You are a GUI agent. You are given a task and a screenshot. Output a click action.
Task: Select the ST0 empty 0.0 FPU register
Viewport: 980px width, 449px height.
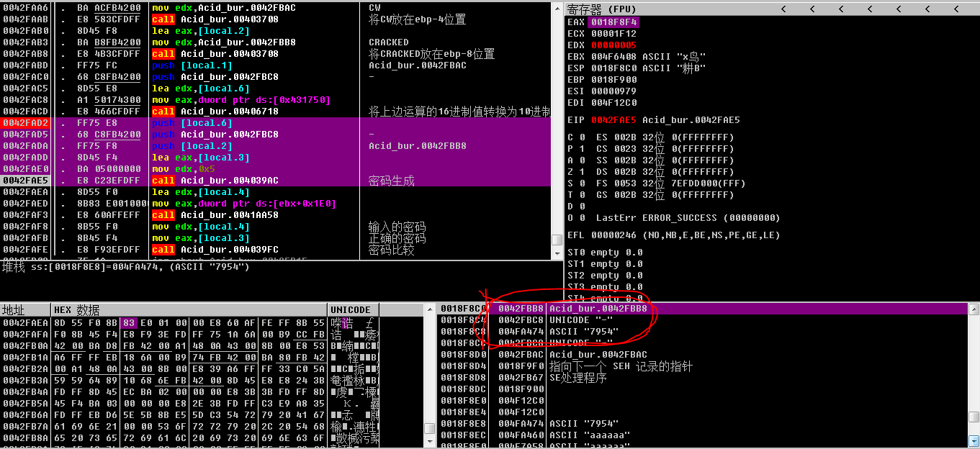click(x=605, y=253)
